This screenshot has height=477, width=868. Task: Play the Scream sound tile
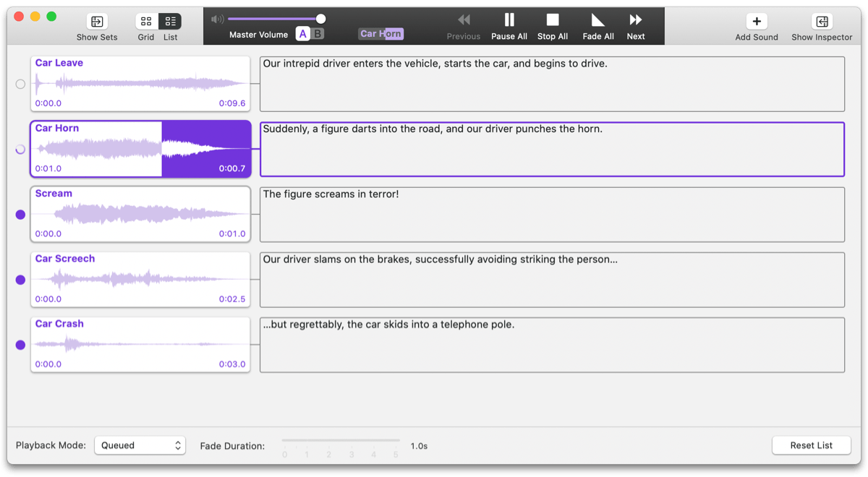click(140, 215)
